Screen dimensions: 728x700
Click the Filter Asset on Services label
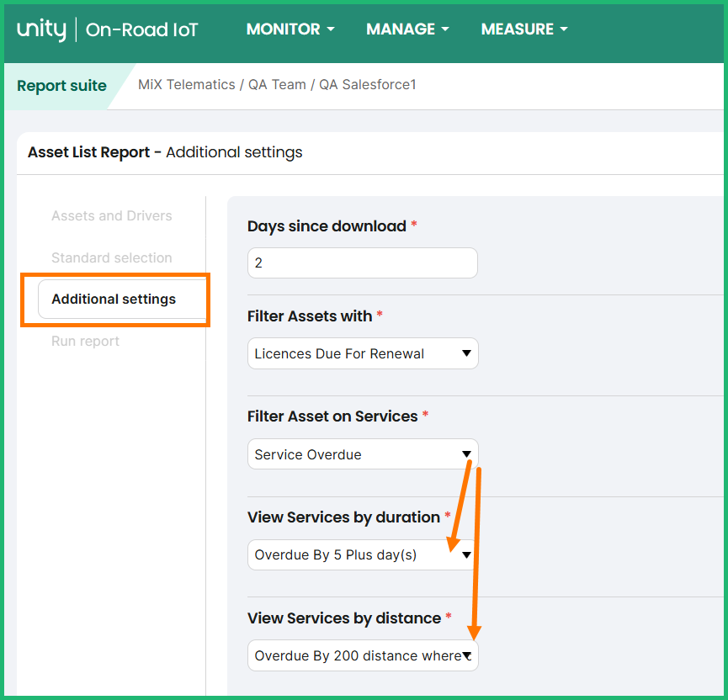tap(332, 416)
